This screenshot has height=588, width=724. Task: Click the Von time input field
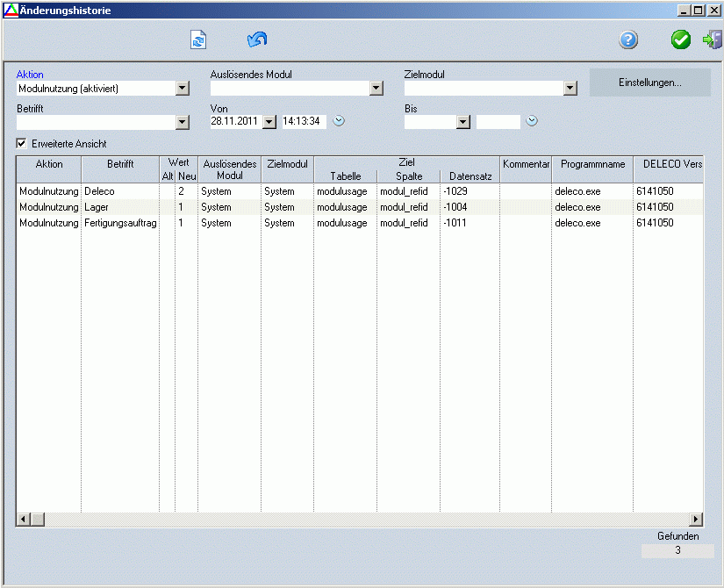coord(303,122)
